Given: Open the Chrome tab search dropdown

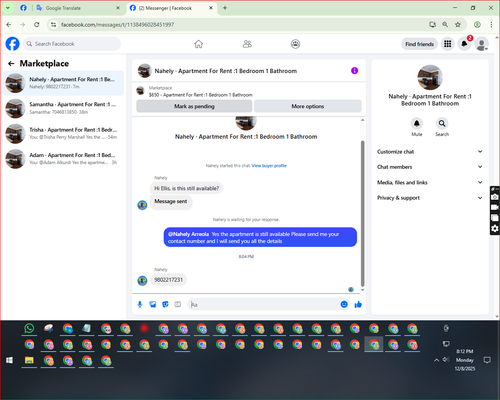Looking at the screenshot, I should (x=8, y=8).
